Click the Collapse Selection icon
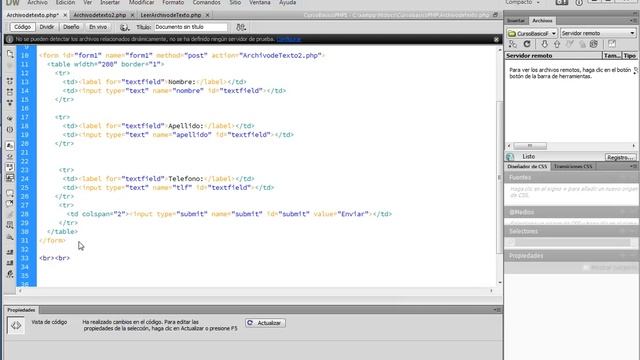640x360 pixels. click(10, 92)
